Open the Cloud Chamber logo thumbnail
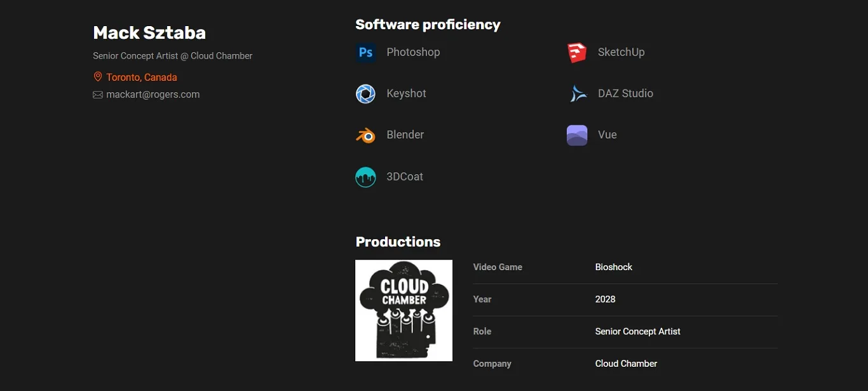868x391 pixels. coord(403,310)
